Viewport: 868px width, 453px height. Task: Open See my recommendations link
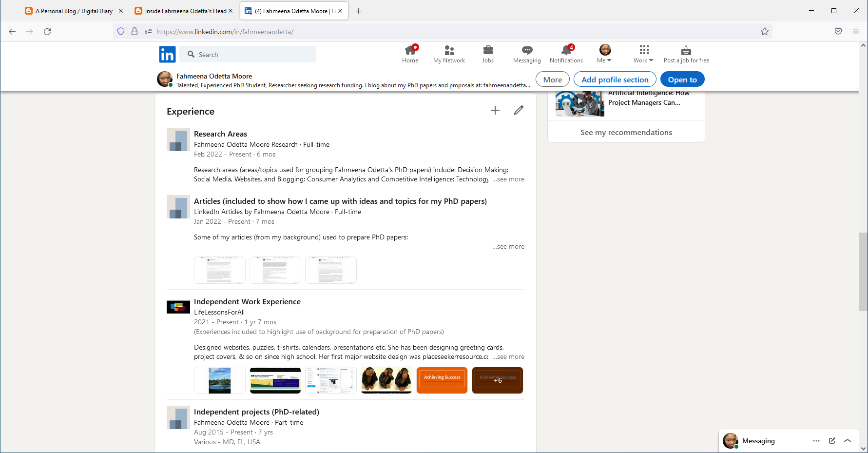626,132
